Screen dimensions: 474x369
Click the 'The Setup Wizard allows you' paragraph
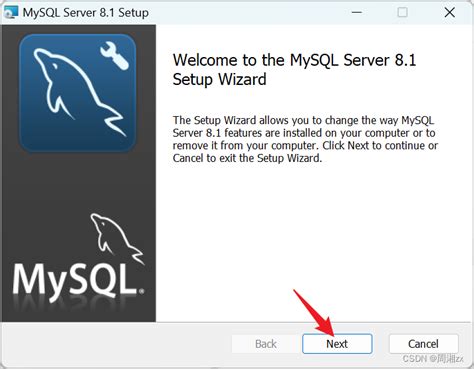305,139
